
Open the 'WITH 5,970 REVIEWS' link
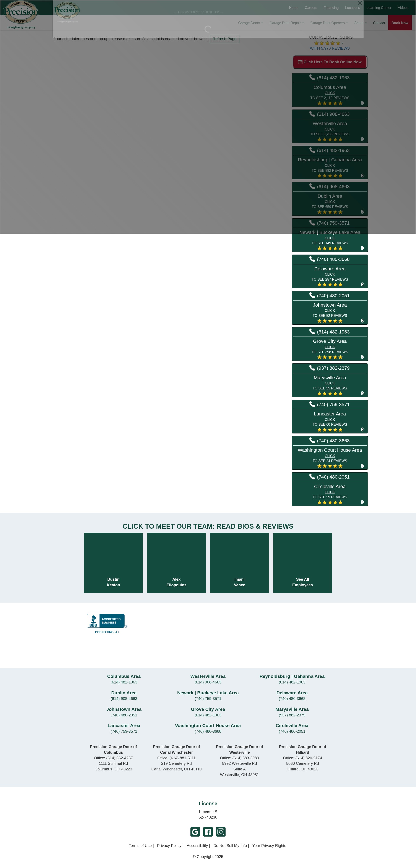tap(330, 49)
